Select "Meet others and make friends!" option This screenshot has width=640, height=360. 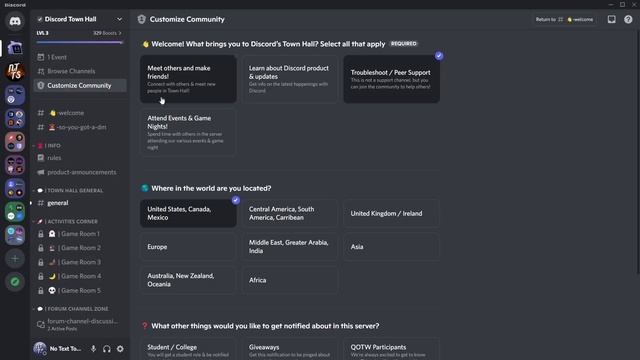click(x=188, y=79)
